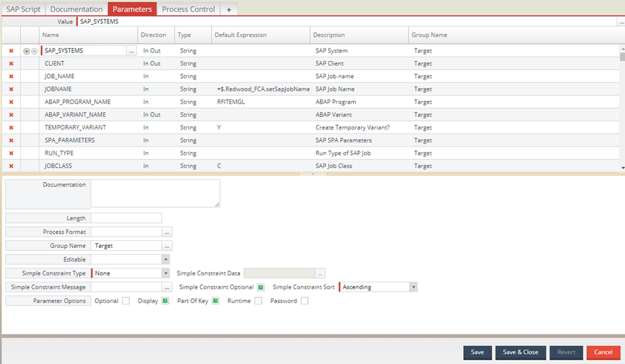Screen dimensions: 625x364
Task: Move SAP_SYSTEMS parameter up
Action: pos(35,51)
